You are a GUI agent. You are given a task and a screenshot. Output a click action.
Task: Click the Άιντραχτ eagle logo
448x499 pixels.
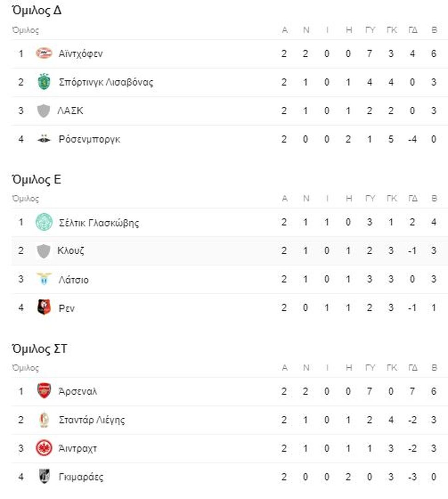tap(44, 448)
